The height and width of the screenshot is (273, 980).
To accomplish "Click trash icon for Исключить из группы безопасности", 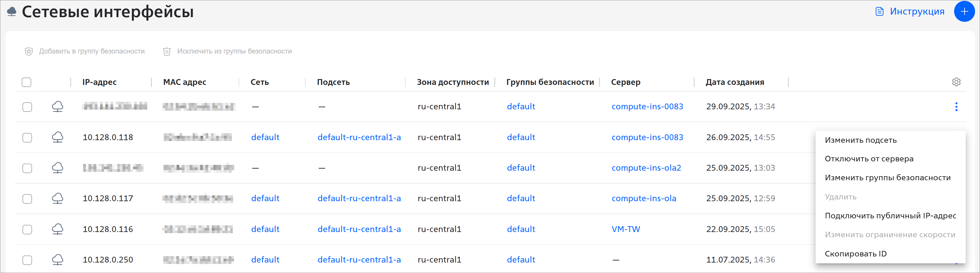I will coord(167,51).
